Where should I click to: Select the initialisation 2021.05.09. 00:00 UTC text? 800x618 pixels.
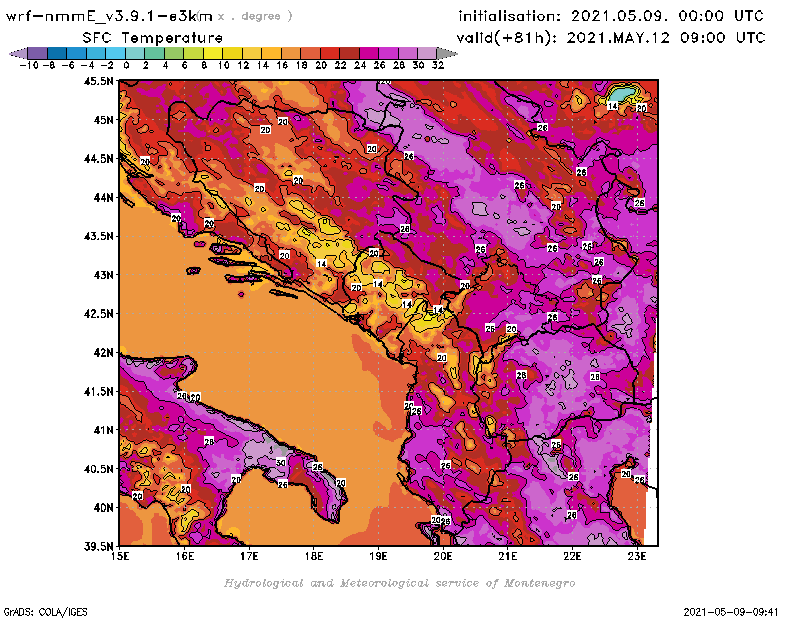tap(611, 16)
